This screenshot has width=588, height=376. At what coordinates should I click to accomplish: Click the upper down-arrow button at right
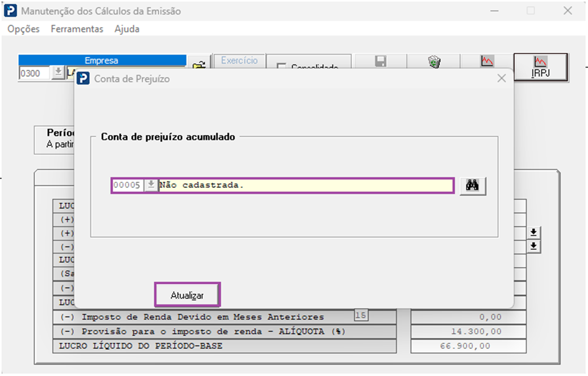(533, 232)
